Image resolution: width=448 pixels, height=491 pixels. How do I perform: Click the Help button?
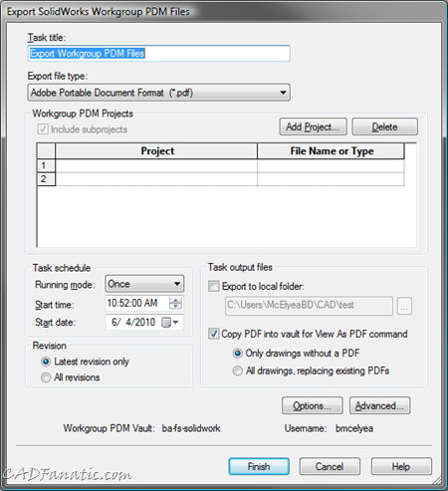pos(401,467)
